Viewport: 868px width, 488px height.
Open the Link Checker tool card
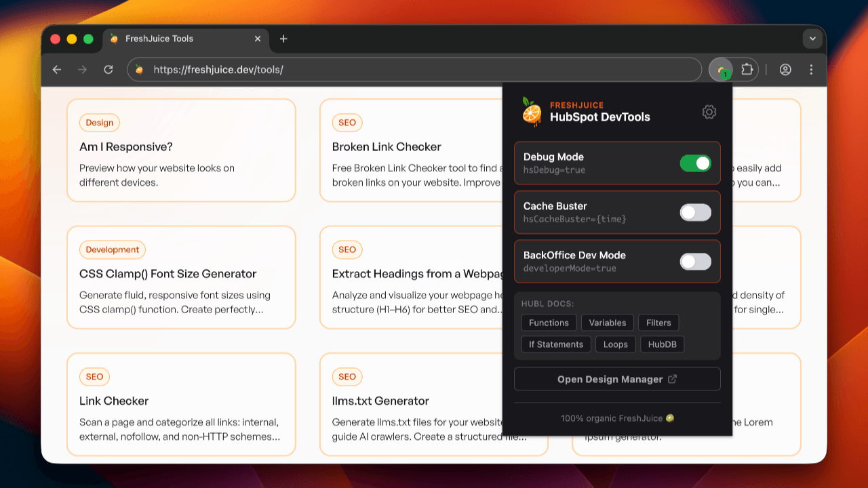click(x=181, y=405)
